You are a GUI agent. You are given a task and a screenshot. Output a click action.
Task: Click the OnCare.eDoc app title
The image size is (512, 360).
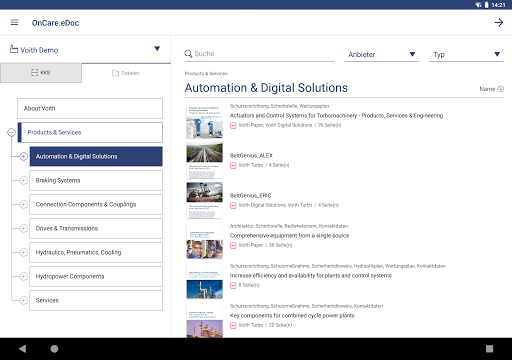click(55, 23)
